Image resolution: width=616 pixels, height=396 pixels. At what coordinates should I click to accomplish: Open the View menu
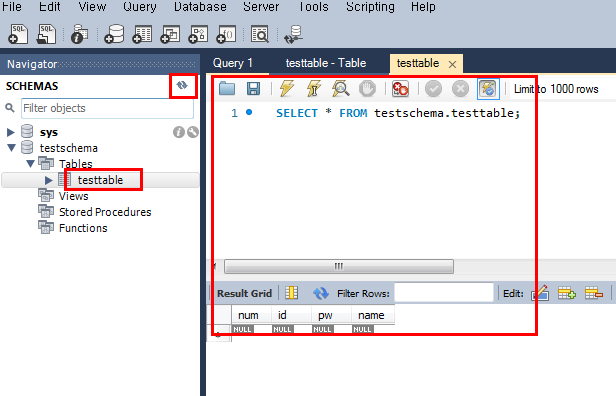[92, 7]
